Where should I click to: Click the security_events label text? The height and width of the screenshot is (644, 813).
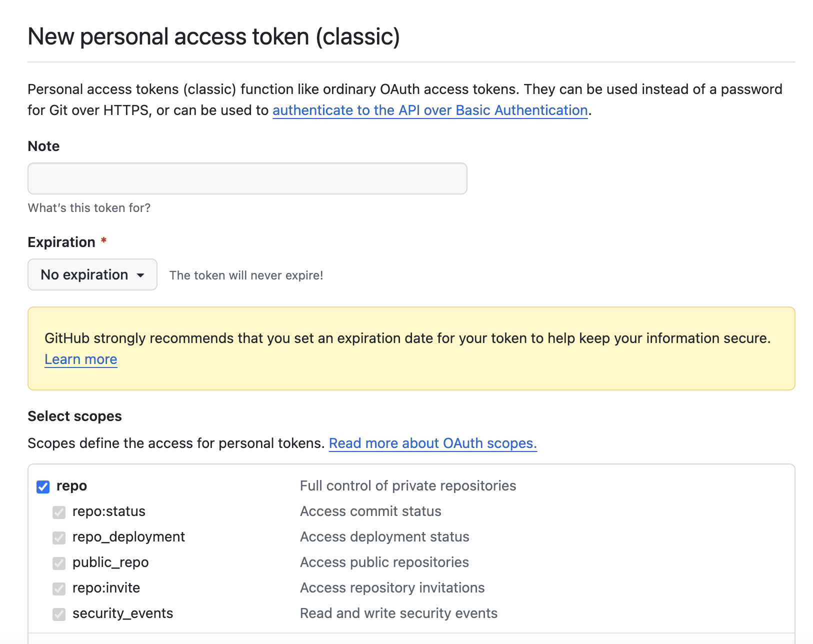pos(122,613)
